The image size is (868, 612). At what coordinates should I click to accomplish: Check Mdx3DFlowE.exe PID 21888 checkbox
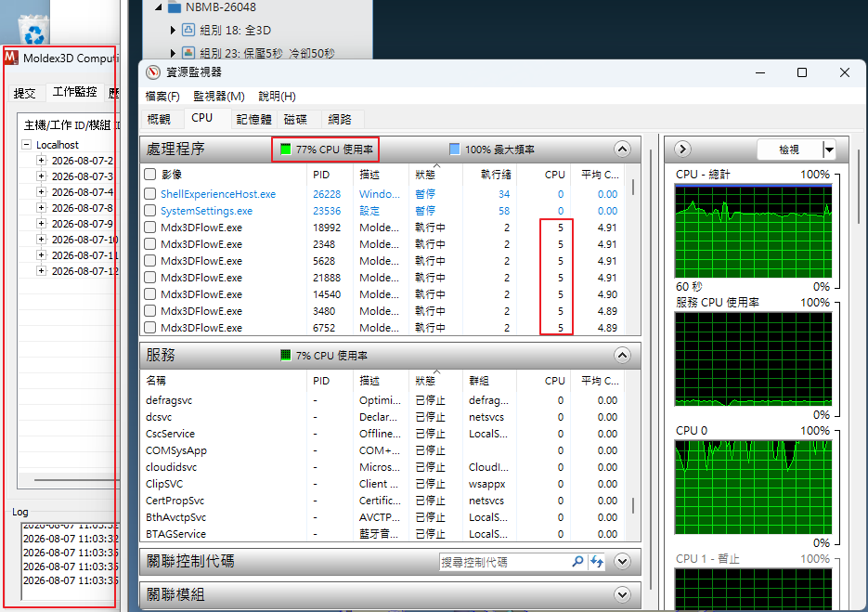pyautogui.click(x=149, y=277)
